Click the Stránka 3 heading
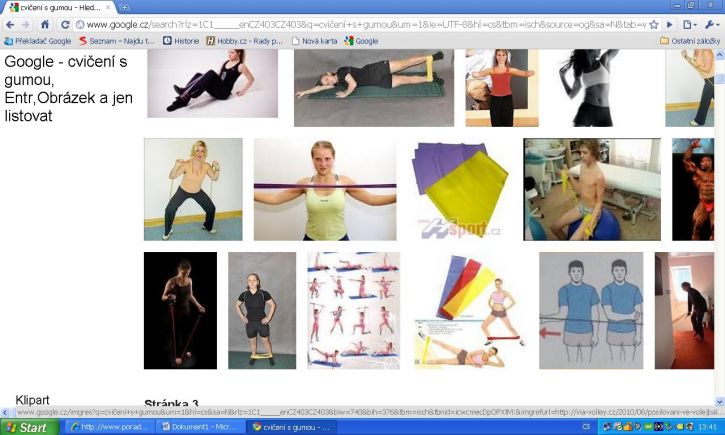Screen dimensions: 725x435 [x=171, y=403]
